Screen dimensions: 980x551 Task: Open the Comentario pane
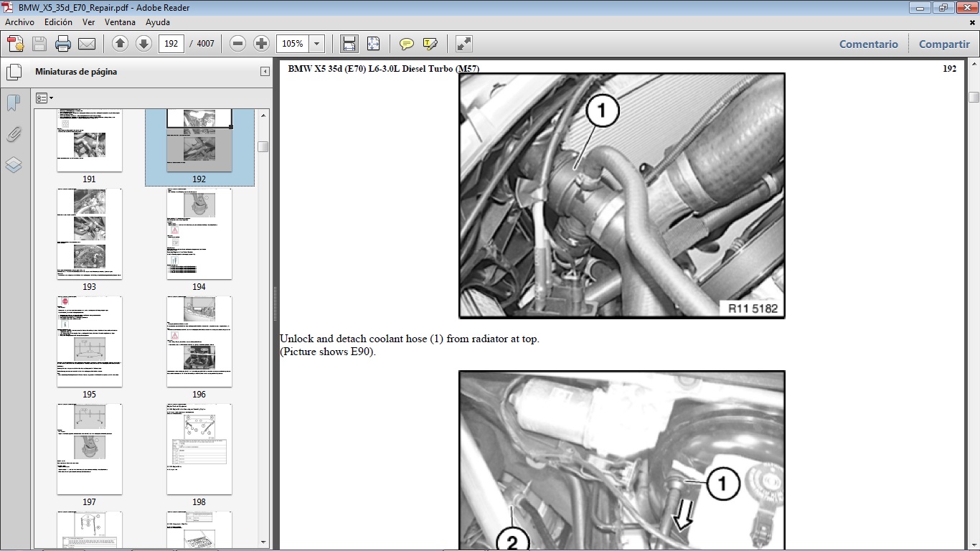[x=868, y=44]
